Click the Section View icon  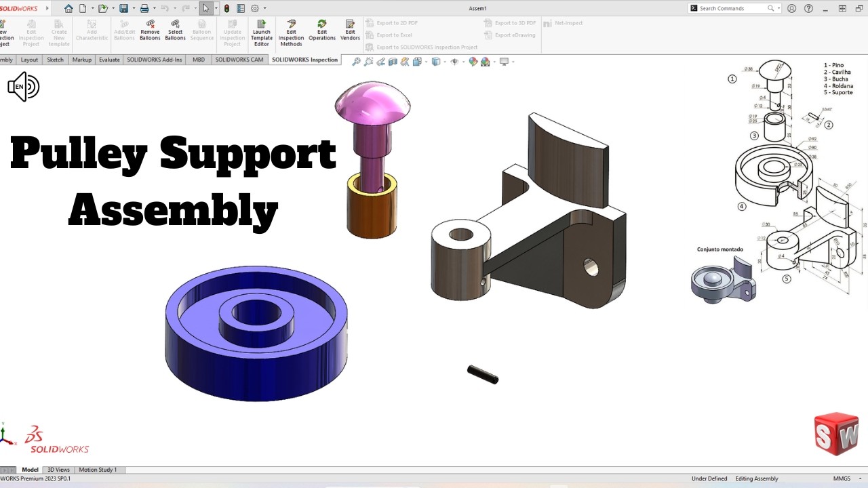393,62
